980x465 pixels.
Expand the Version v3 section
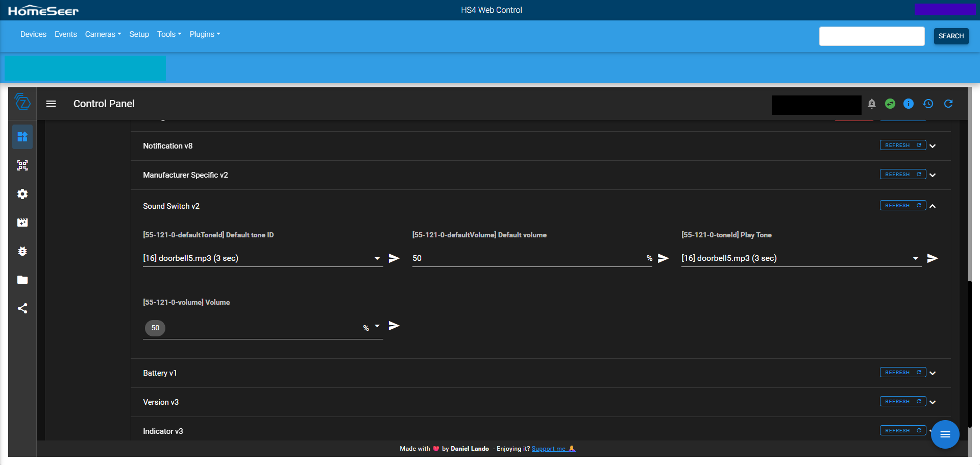click(x=933, y=402)
